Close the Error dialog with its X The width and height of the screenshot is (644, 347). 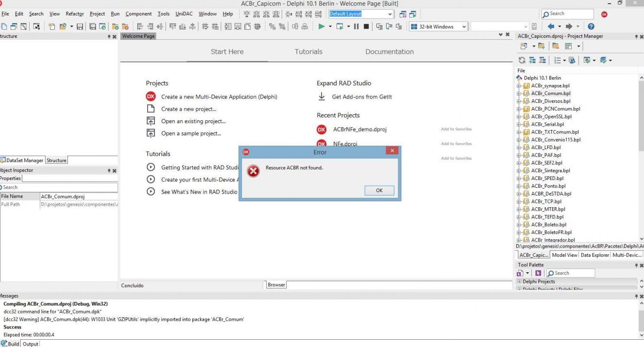392,151
